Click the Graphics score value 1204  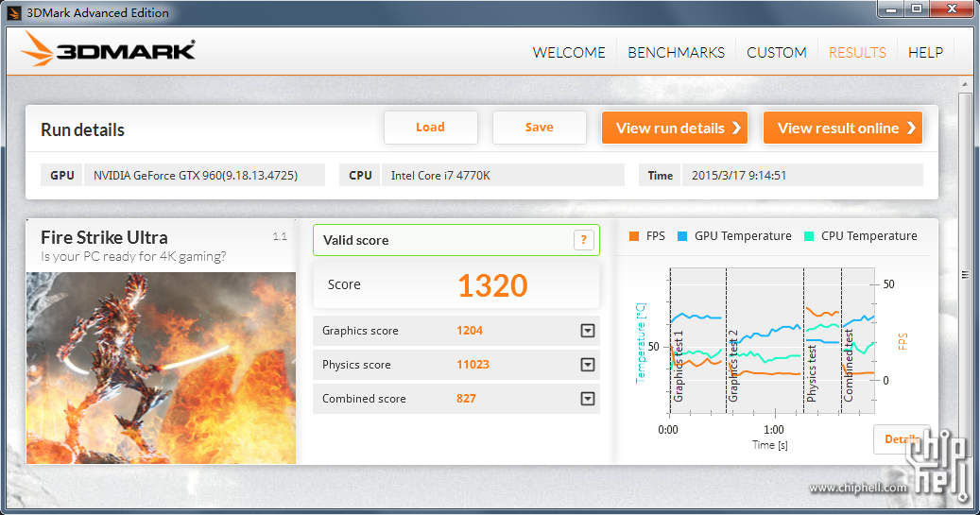(x=470, y=331)
